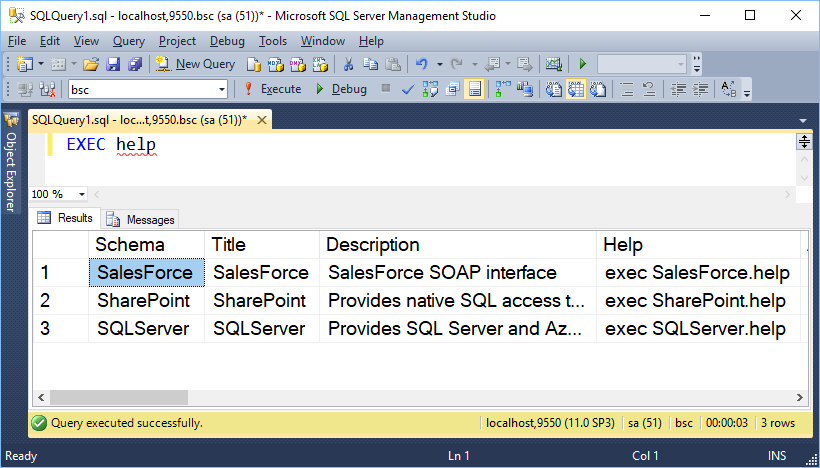Toggle IntelliSense Enabled button

point(474,89)
